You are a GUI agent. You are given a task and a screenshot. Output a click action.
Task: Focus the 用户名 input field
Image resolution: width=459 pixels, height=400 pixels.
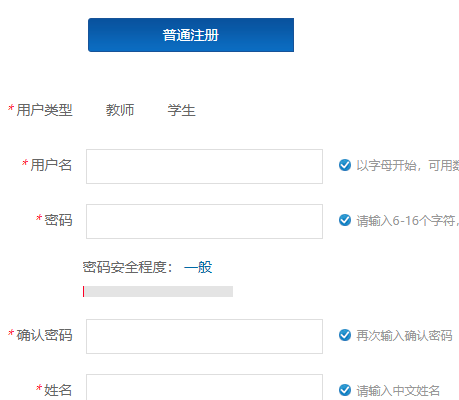pos(204,166)
